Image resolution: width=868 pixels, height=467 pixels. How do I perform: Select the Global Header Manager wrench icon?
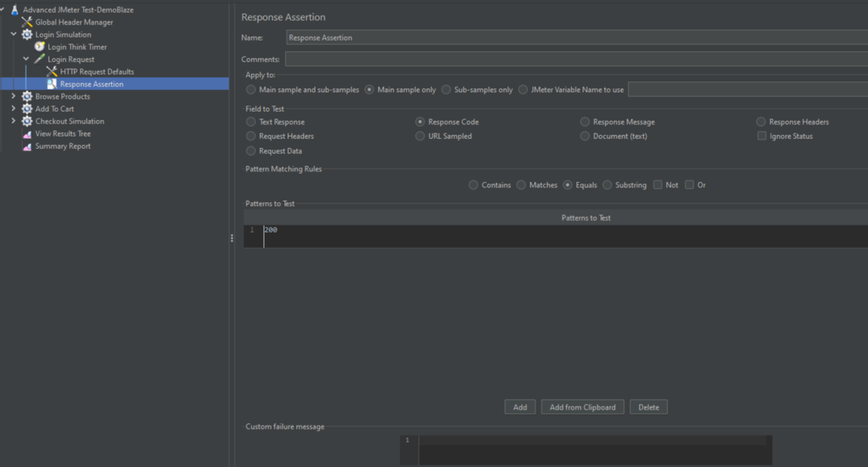(27, 22)
